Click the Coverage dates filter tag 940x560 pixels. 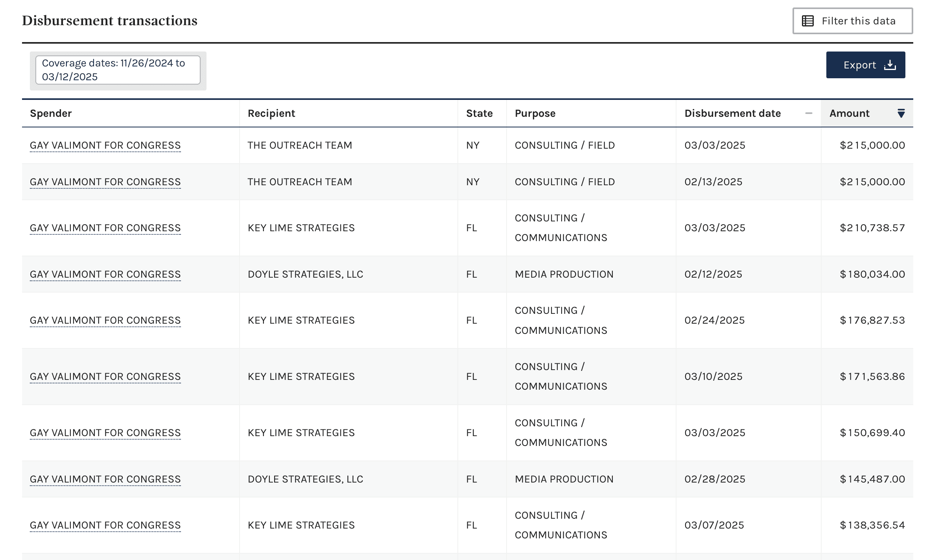coord(118,70)
